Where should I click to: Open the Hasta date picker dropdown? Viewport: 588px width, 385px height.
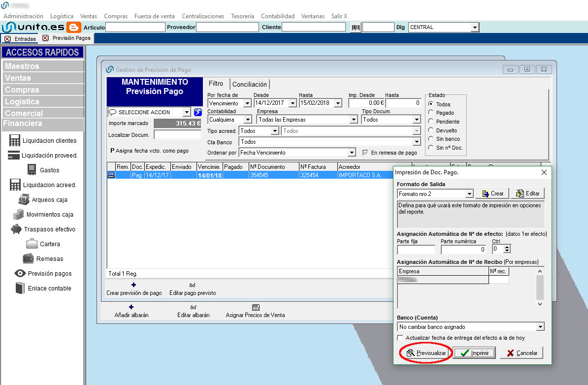tap(338, 103)
